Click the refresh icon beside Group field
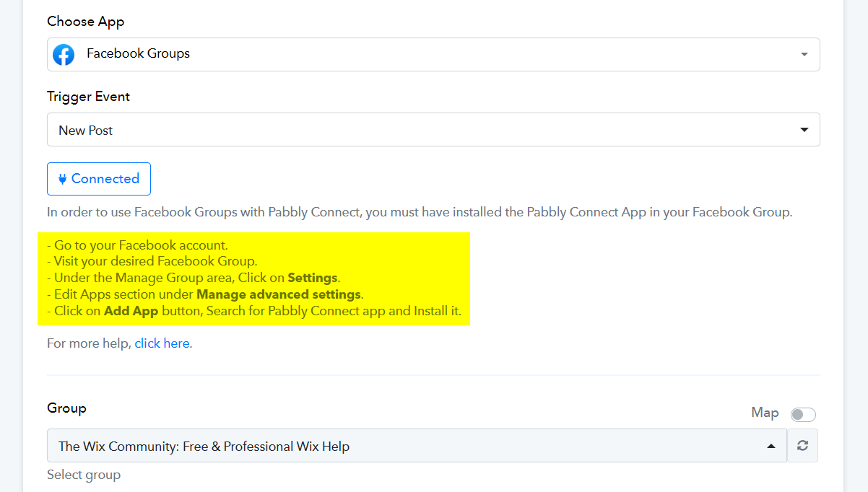Screen dimensions: 868x492 tap(802, 446)
